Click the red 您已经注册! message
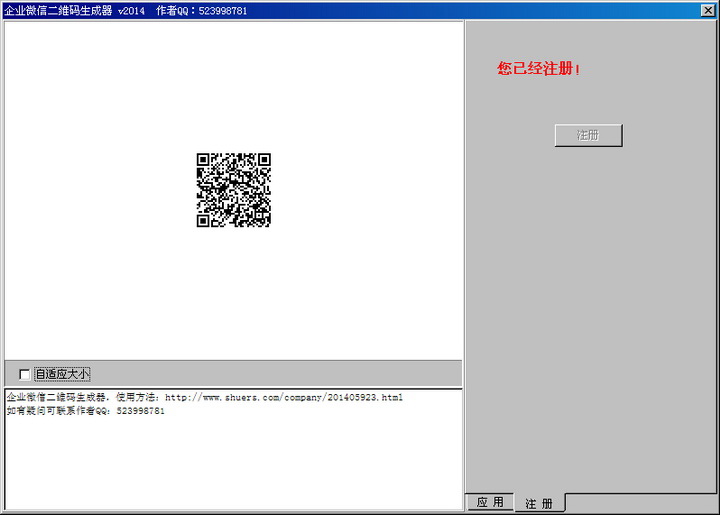 538,69
